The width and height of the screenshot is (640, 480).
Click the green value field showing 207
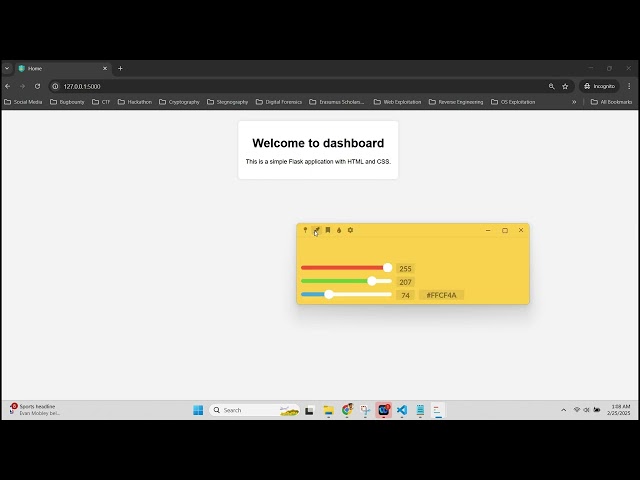tap(405, 282)
